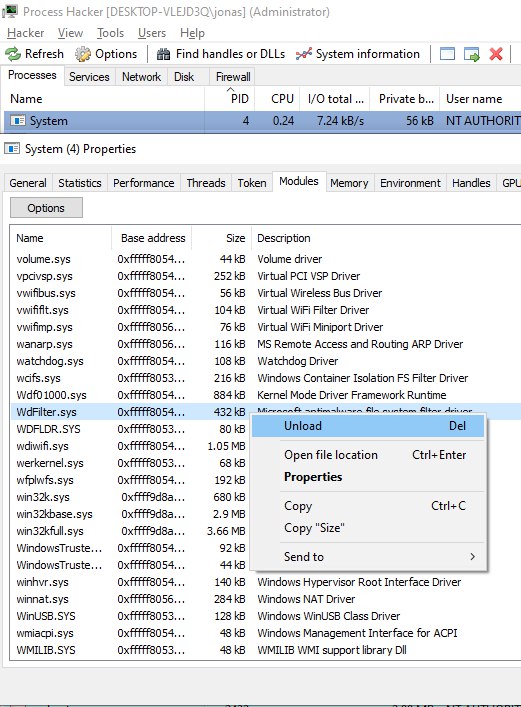This screenshot has height=707, width=521.
Task: Switch to the Firewall tab
Action: pyautogui.click(x=233, y=77)
